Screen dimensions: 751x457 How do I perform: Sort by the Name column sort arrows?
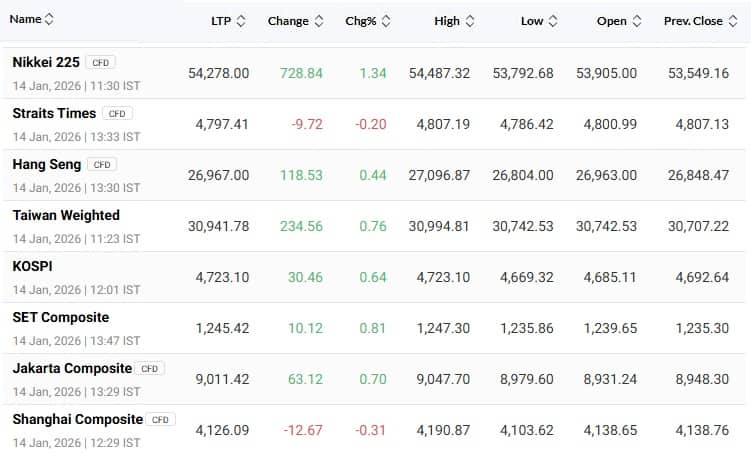(49, 19)
